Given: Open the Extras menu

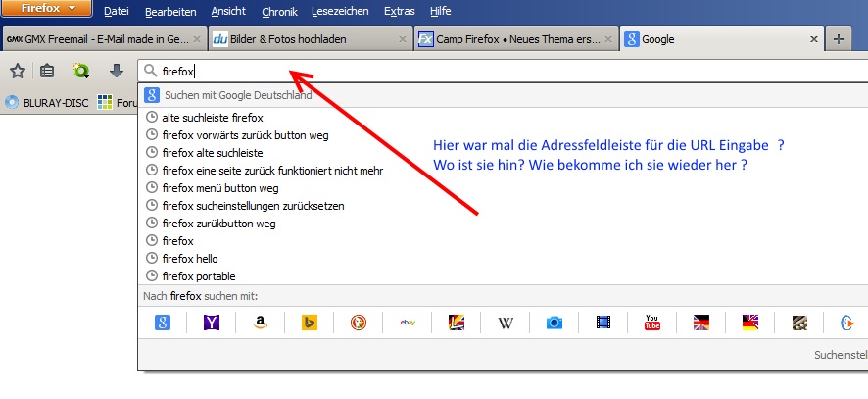Looking at the screenshot, I should point(399,11).
